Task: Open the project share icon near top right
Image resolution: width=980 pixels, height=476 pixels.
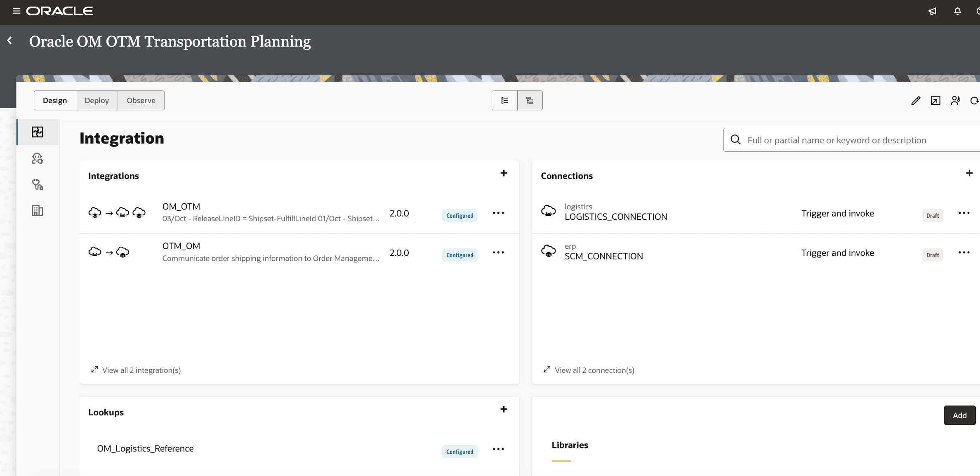Action: tap(936, 100)
